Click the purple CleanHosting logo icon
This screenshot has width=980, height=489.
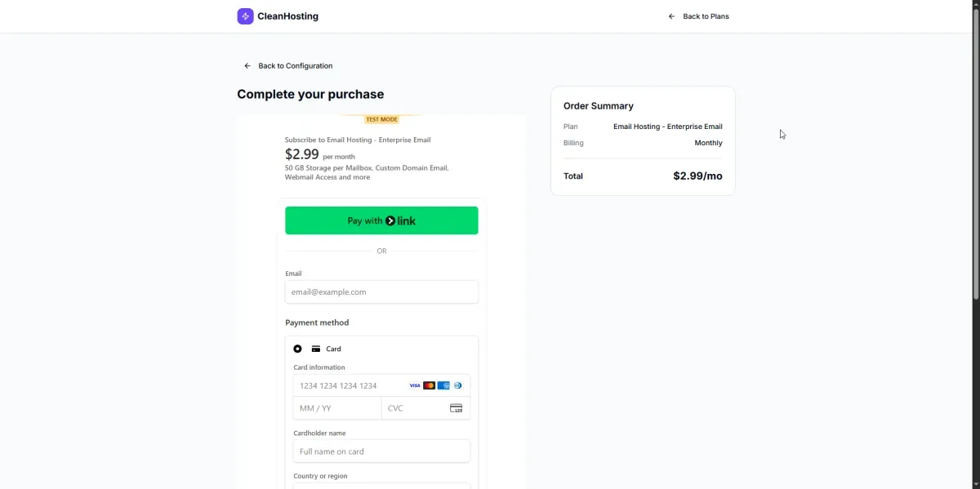point(245,16)
